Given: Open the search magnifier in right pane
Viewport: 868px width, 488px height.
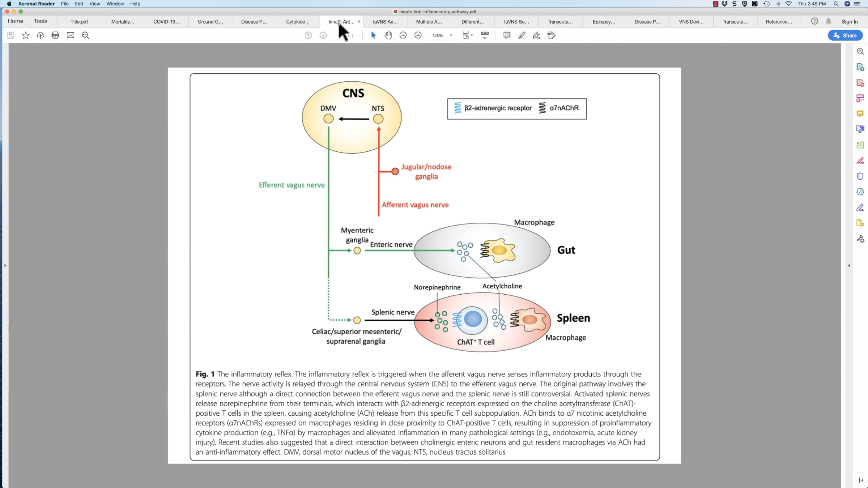Looking at the screenshot, I should [x=860, y=51].
